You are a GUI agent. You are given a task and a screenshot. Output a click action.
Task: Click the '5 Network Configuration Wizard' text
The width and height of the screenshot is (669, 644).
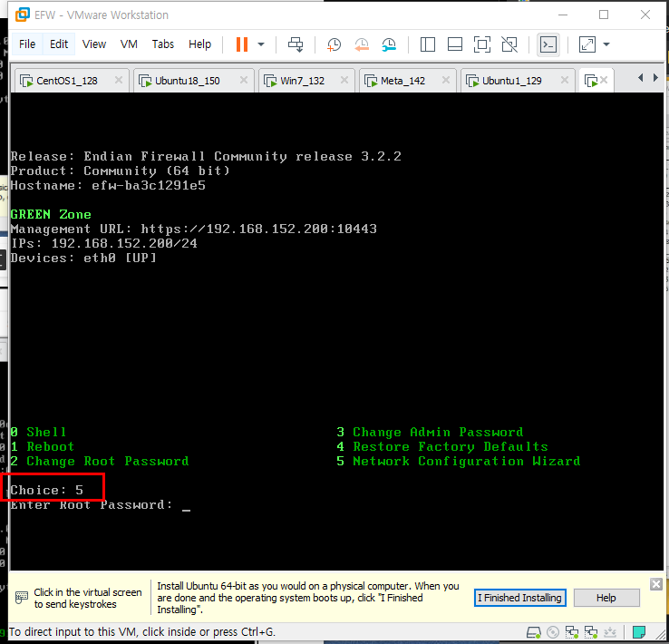pyautogui.click(x=458, y=462)
